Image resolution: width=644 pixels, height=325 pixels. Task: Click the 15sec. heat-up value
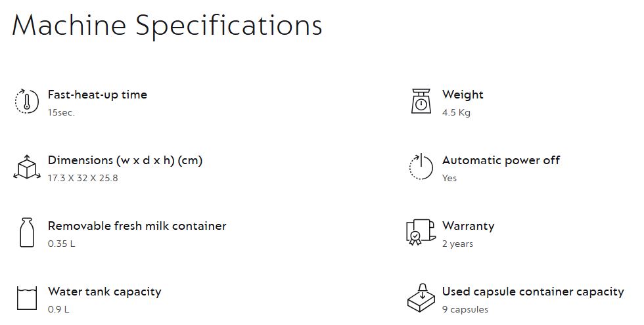61,112
